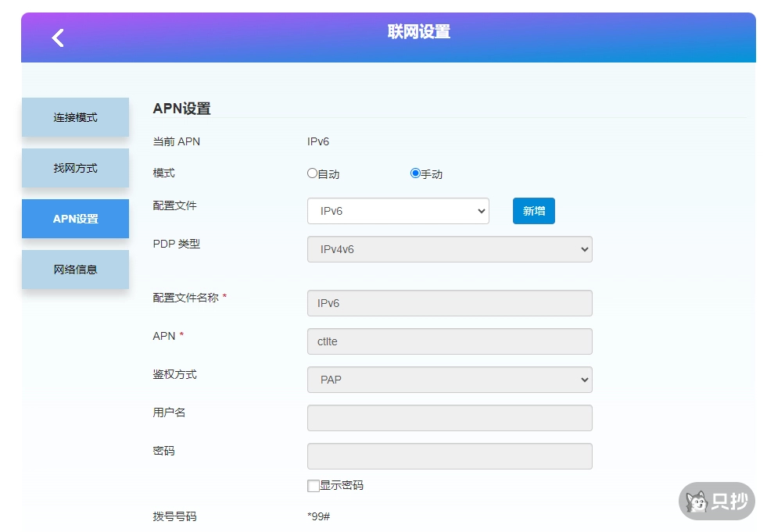Click the APN field containing ctlte

[450, 341]
